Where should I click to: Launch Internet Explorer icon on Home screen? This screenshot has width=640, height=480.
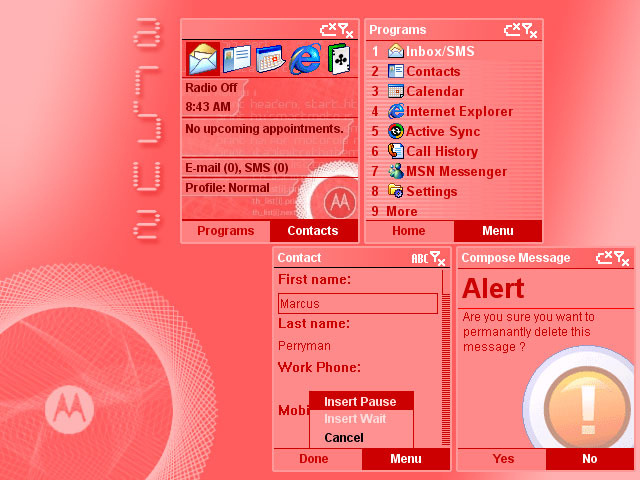pyautogui.click(x=305, y=59)
